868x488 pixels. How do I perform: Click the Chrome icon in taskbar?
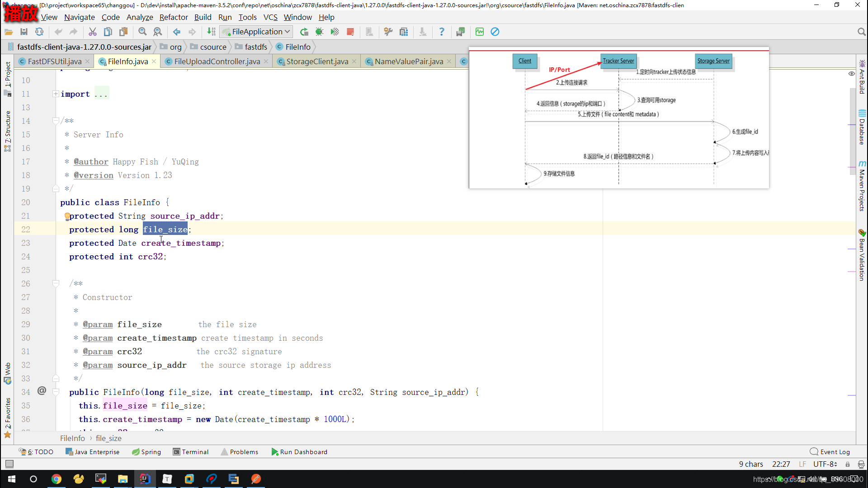coord(57,479)
